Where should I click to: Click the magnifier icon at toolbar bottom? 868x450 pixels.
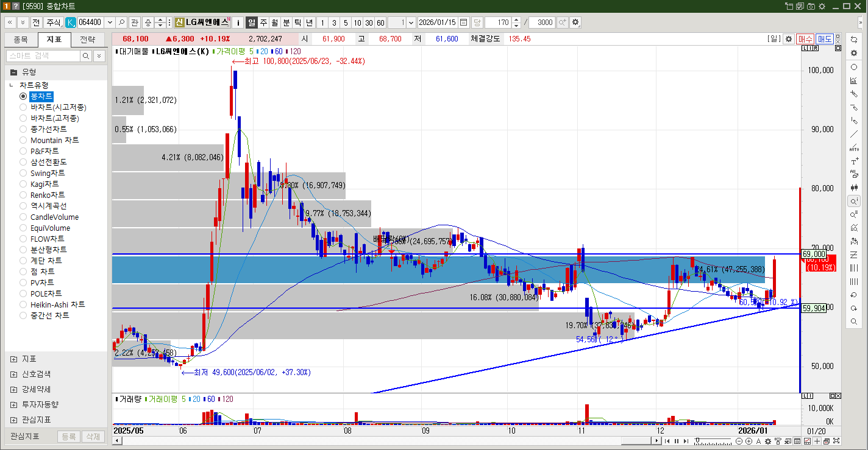pyautogui.click(x=854, y=322)
